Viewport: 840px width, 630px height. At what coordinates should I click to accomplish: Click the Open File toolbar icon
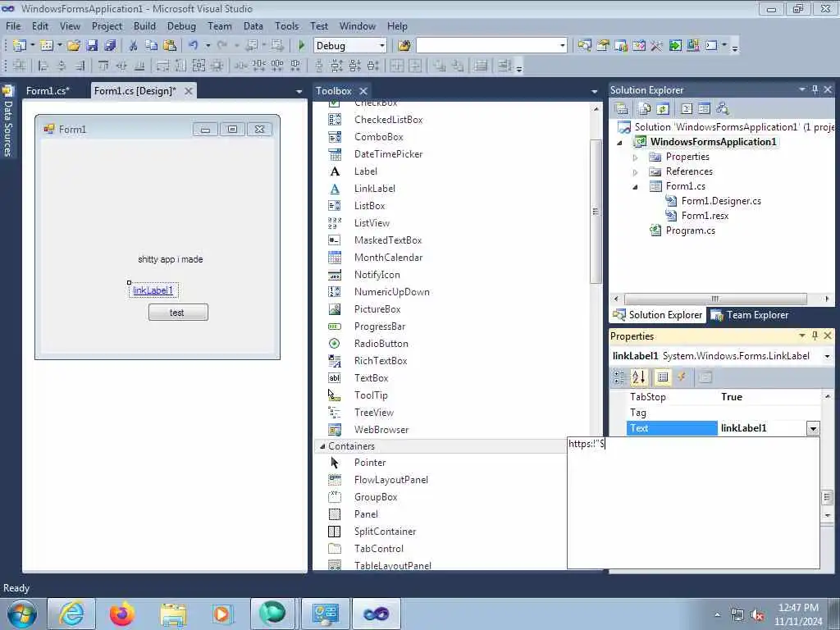pos(74,46)
